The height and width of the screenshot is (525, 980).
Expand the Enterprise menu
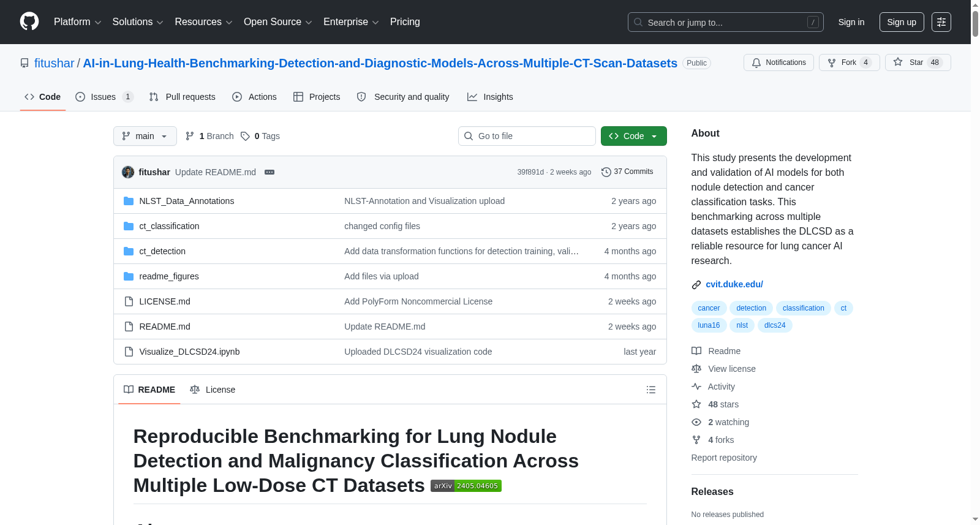coord(351,22)
